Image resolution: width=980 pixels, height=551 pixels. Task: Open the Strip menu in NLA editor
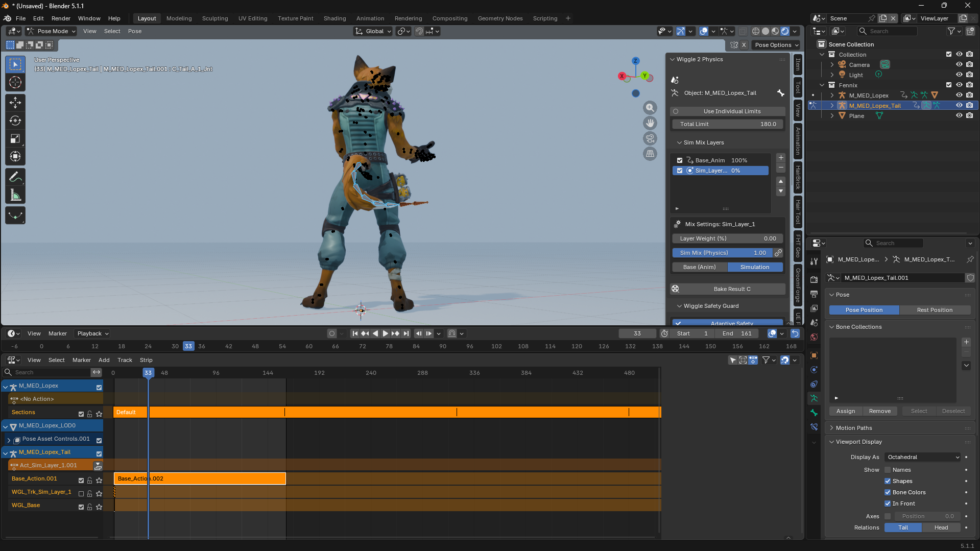pyautogui.click(x=146, y=360)
